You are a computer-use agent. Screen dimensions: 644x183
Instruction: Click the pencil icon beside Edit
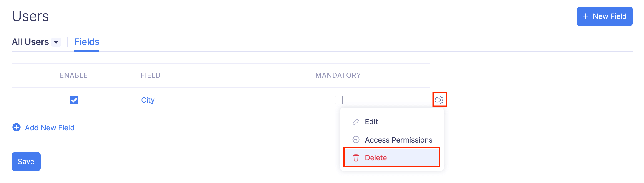pos(356,122)
